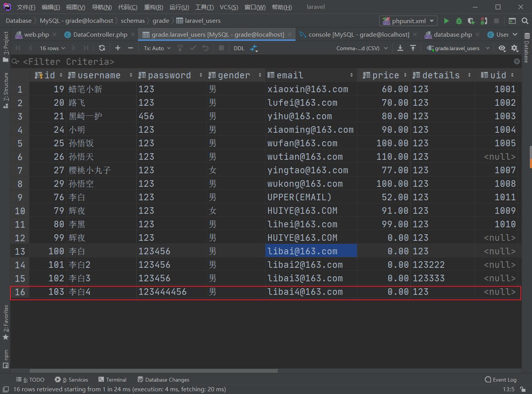This screenshot has height=394, width=532.
Task: Toggle the Favorites tool window
Action: [5, 322]
